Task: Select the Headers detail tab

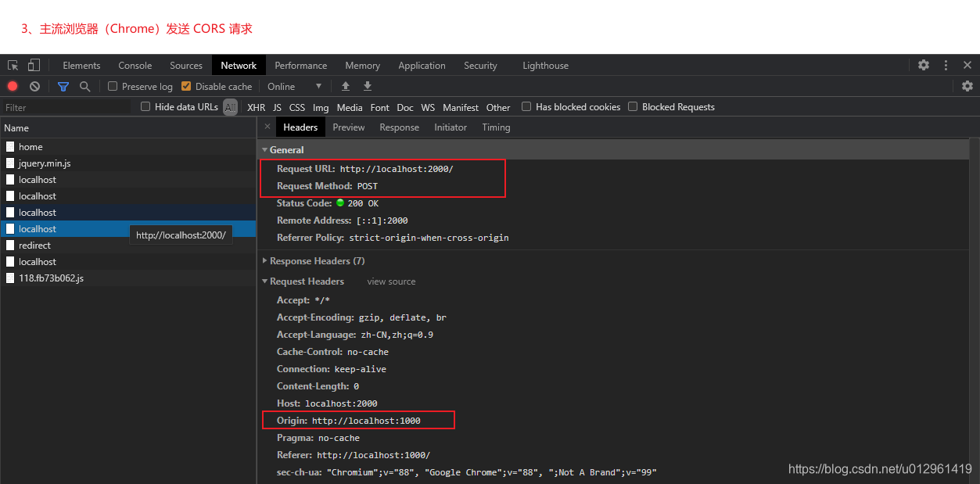Action: (300, 127)
